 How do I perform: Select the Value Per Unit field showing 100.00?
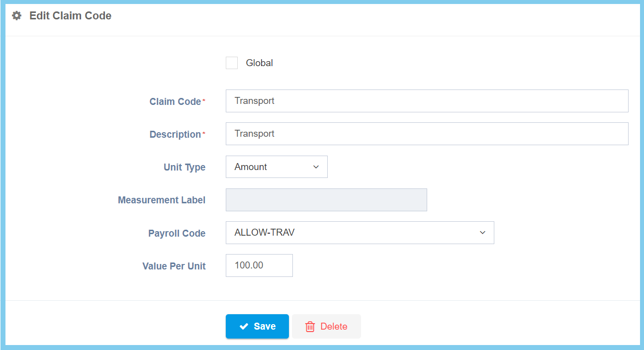point(259,265)
